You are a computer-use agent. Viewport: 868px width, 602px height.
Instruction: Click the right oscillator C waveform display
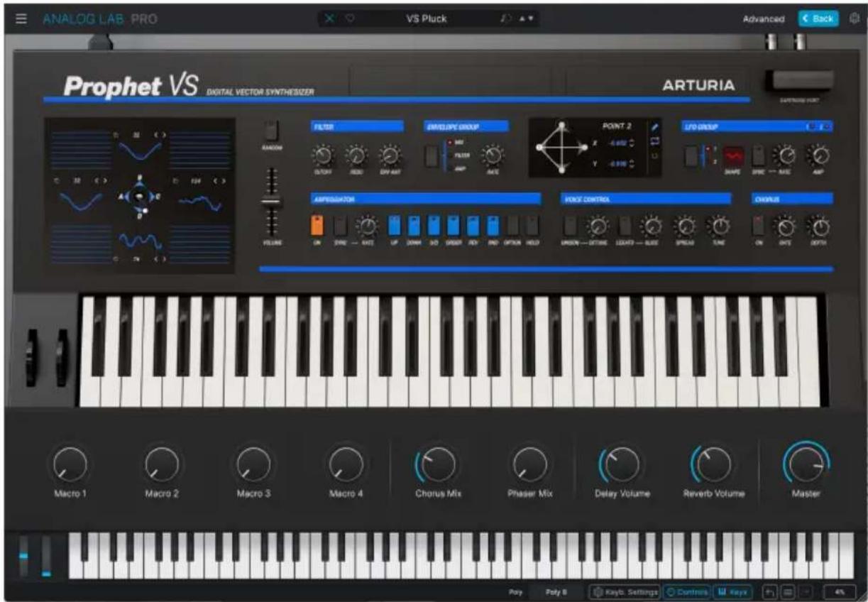[x=202, y=202]
